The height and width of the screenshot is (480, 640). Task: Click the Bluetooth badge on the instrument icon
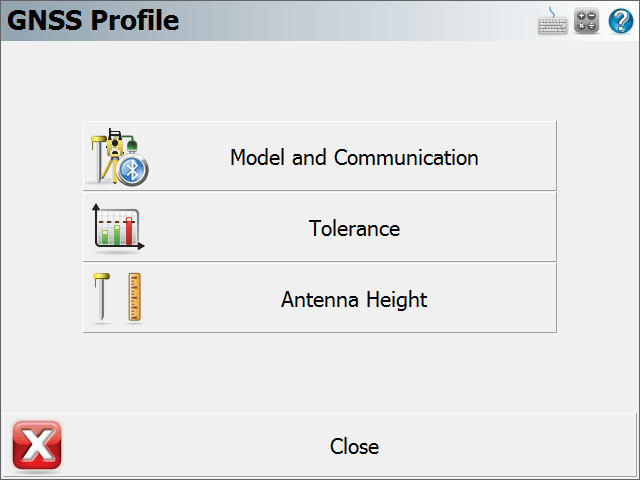pos(132,171)
